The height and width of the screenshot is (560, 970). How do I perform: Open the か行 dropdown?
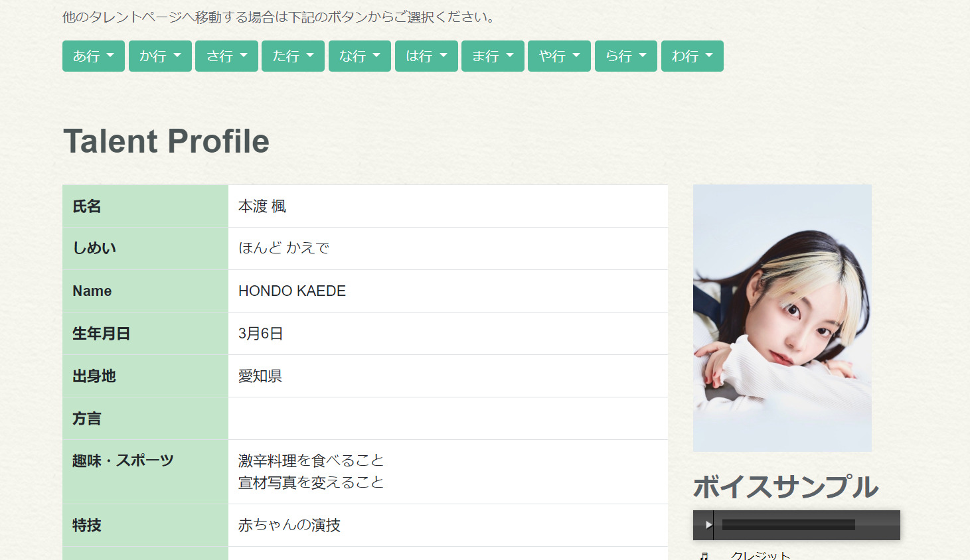point(160,56)
